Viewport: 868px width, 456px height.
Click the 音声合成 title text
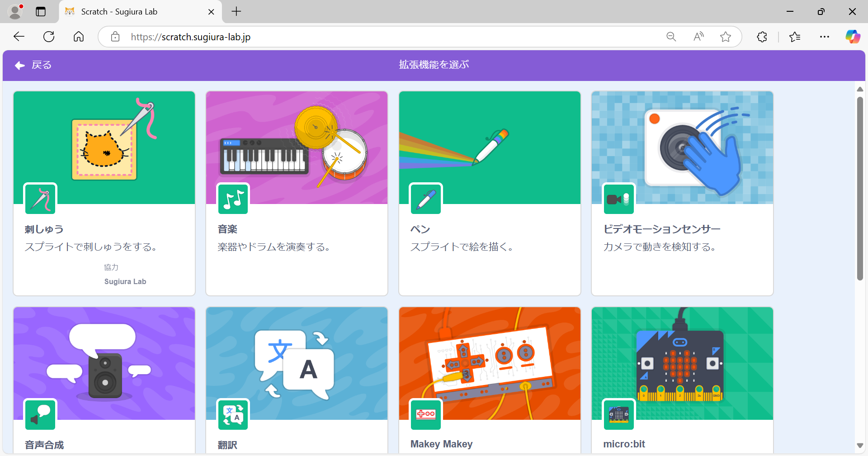[x=44, y=445]
